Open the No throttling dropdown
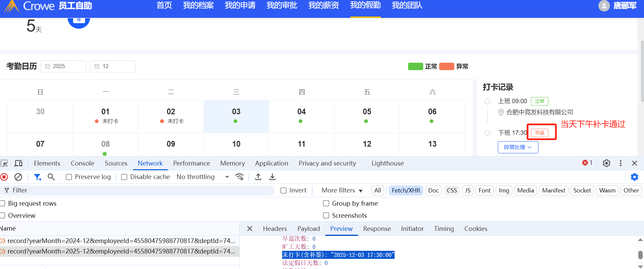 pos(203,177)
